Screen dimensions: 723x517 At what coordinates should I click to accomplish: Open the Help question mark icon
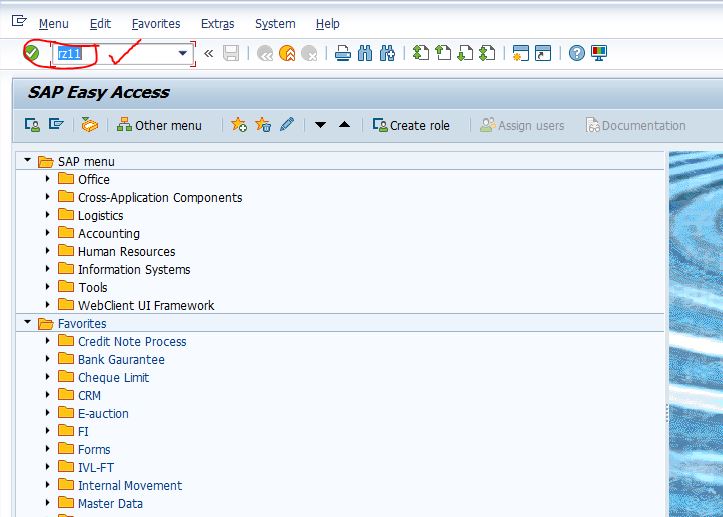[576, 53]
